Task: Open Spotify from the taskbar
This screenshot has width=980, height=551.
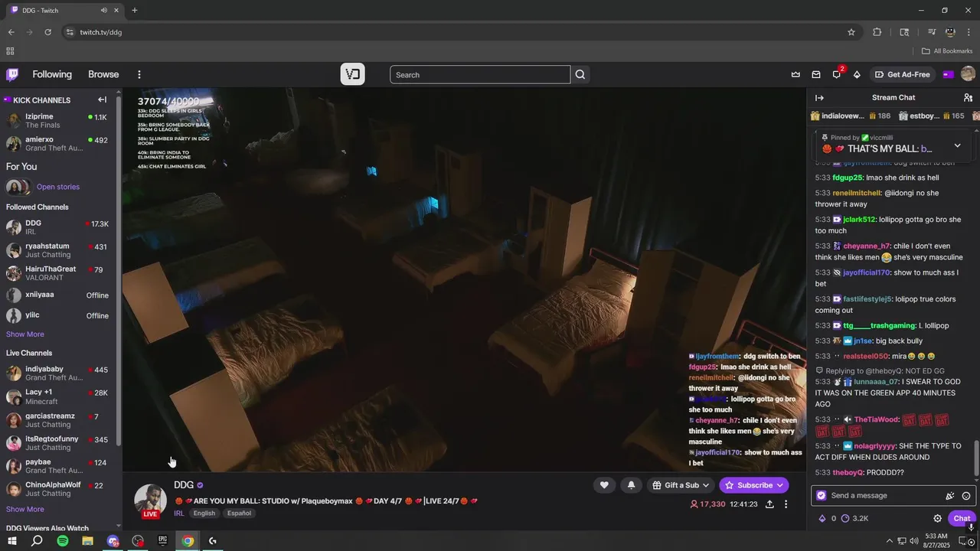Action: point(63,541)
